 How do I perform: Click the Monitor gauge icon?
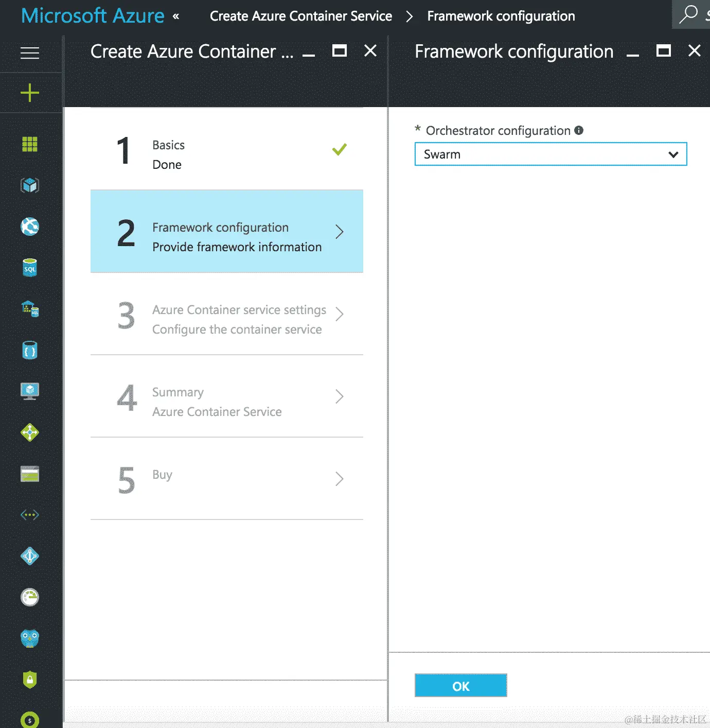29,597
